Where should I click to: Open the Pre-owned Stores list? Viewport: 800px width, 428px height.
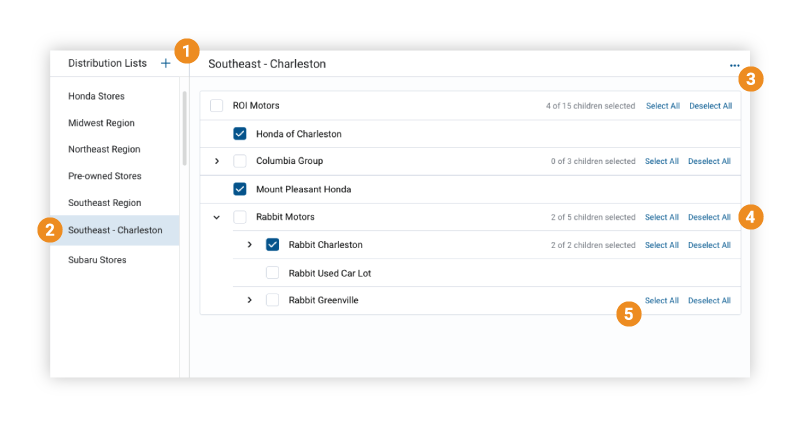click(x=105, y=176)
